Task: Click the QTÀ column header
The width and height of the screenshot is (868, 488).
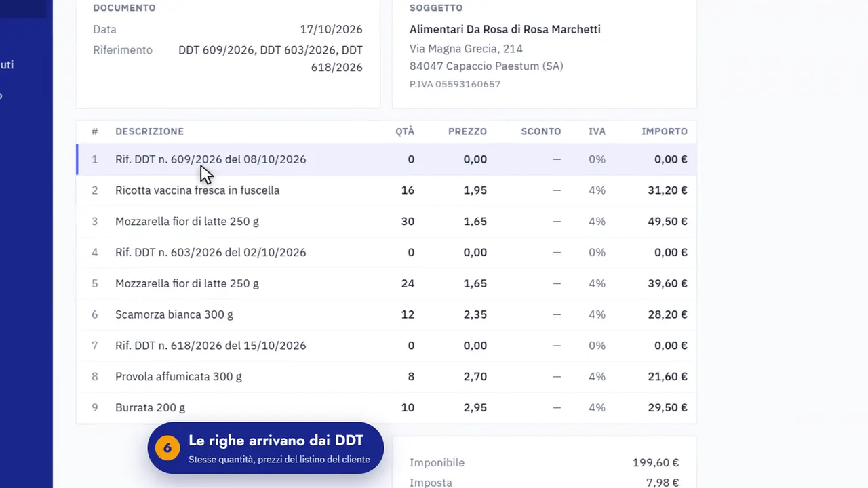Action: [405, 131]
